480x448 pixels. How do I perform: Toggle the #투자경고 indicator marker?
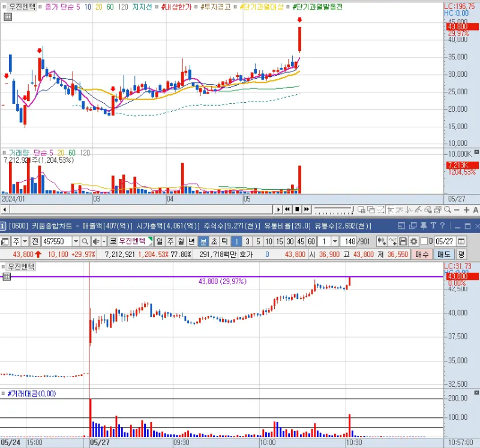pyautogui.click(x=196, y=7)
